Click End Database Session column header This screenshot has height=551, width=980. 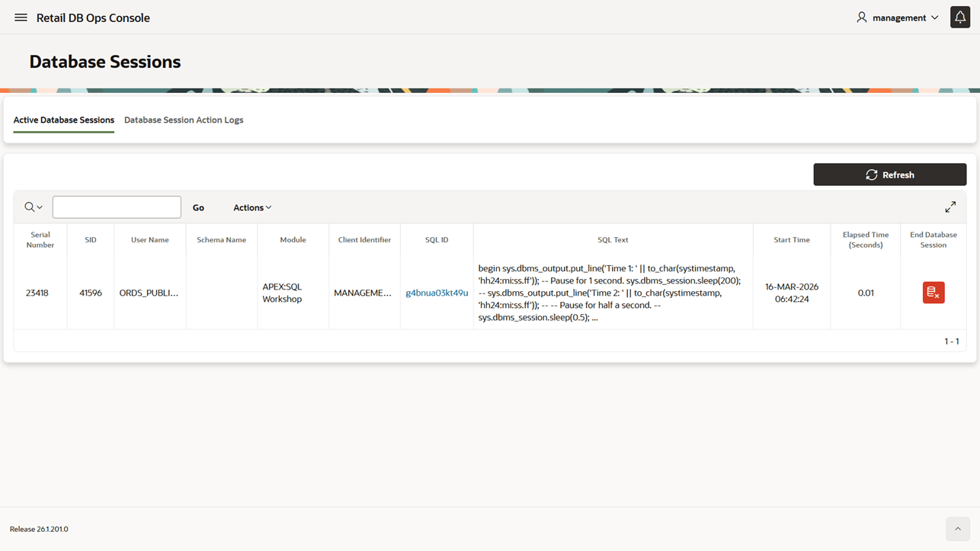pos(934,240)
